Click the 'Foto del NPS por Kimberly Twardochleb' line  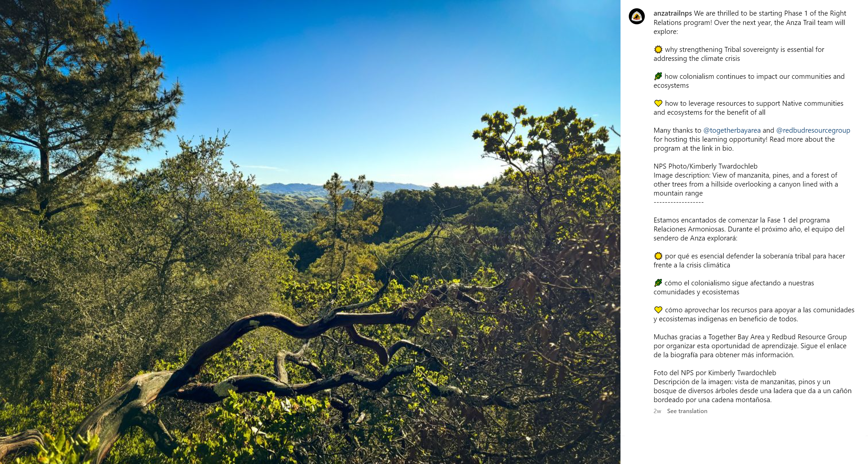click(715, 373)
